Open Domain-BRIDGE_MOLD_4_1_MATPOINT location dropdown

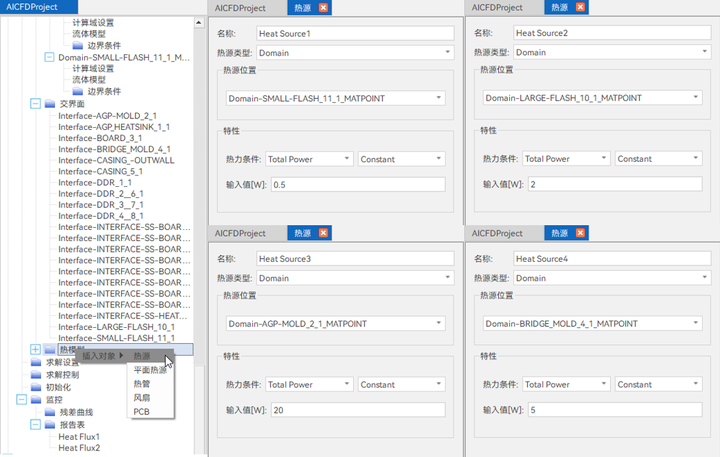click(x=592, y=323)
